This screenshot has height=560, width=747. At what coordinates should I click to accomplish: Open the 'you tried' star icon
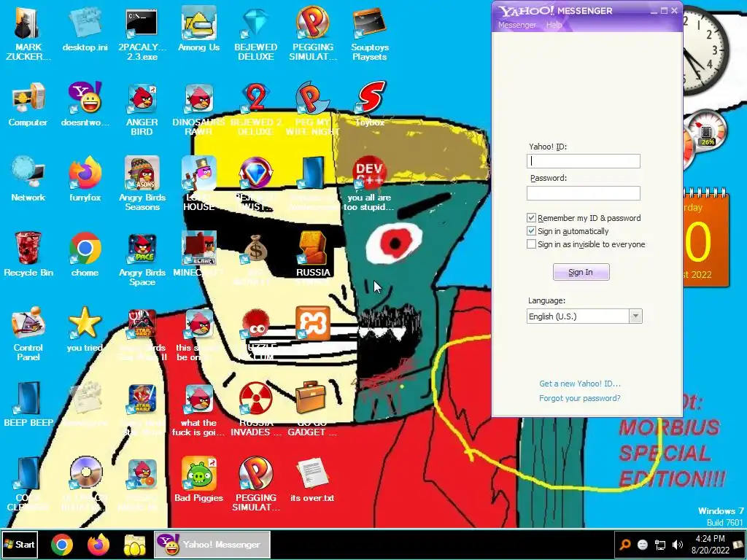[x=85, y=329]
